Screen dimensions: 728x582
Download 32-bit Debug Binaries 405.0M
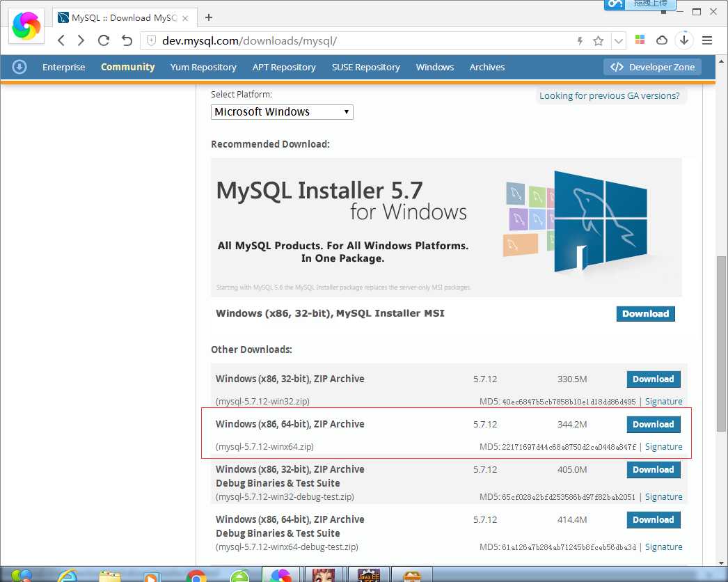click(654, 470)
